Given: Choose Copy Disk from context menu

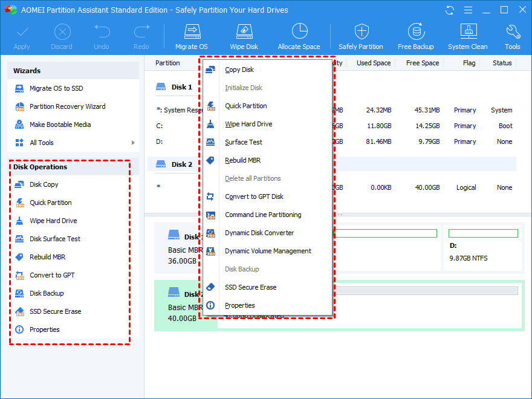Looking at the screenshot, I should click(239, 70).
